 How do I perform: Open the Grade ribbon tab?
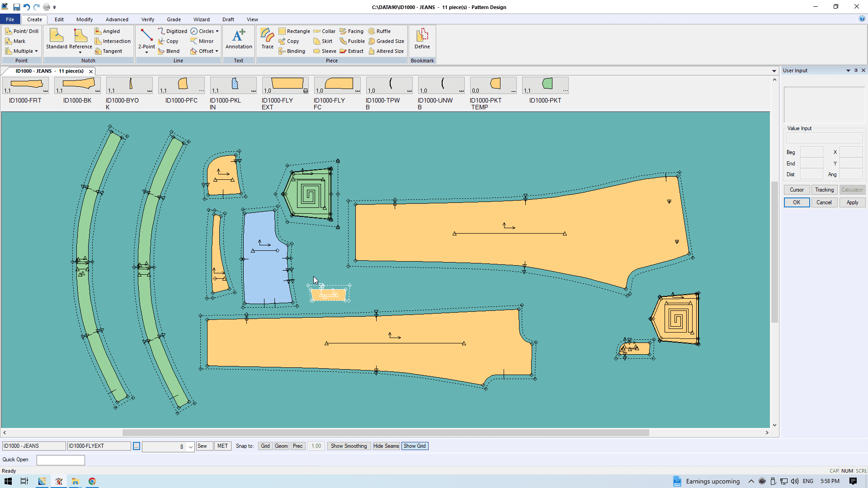click(x=174, y=19)
